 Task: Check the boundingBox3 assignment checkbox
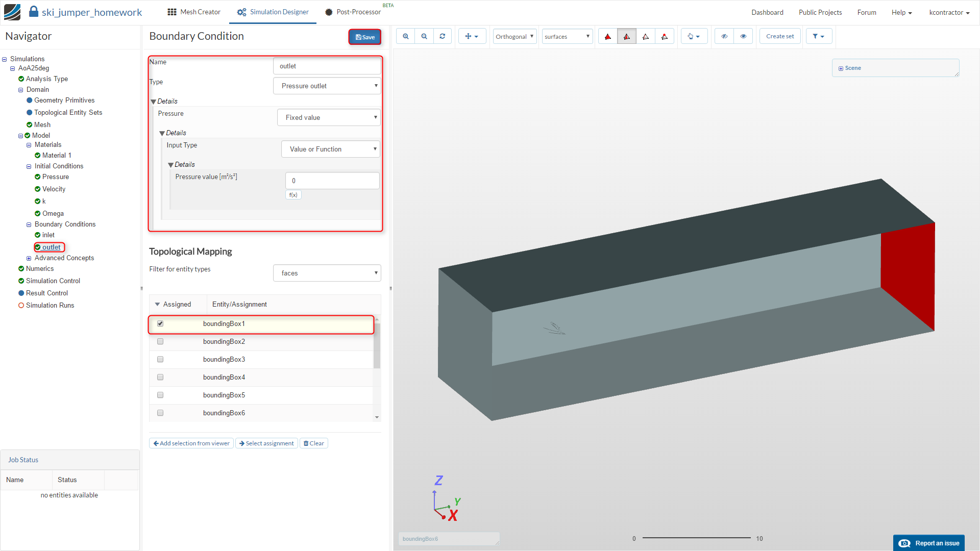pyautogui.click(x=160, y=359)
